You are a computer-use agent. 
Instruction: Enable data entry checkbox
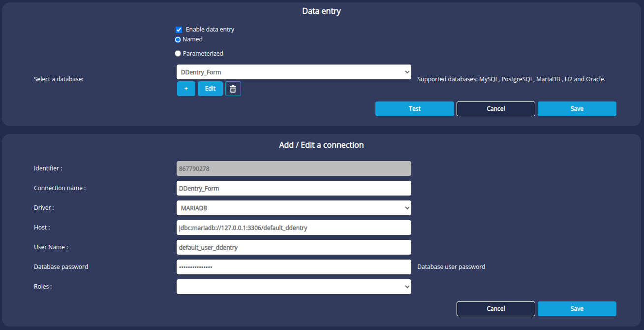pos(179,30)
